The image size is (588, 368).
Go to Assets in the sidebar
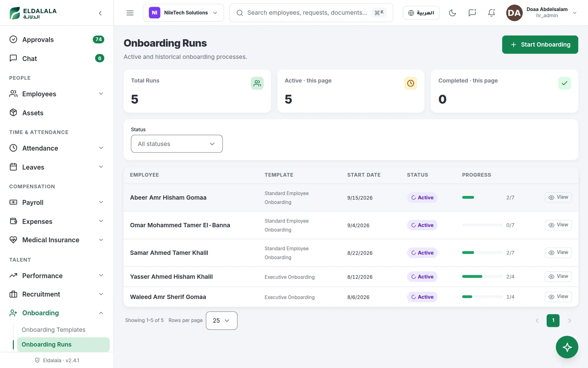pos(57,113)
